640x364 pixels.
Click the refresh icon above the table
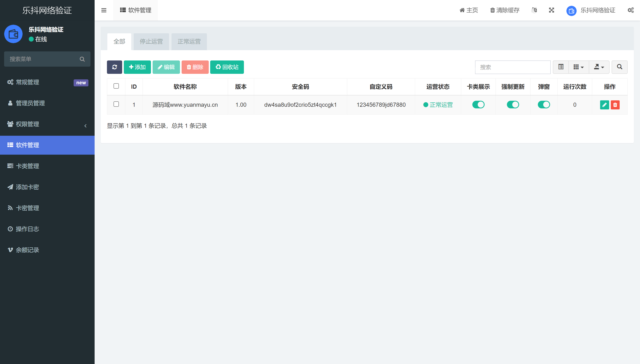pyautogui.click(x=115, y=67)
